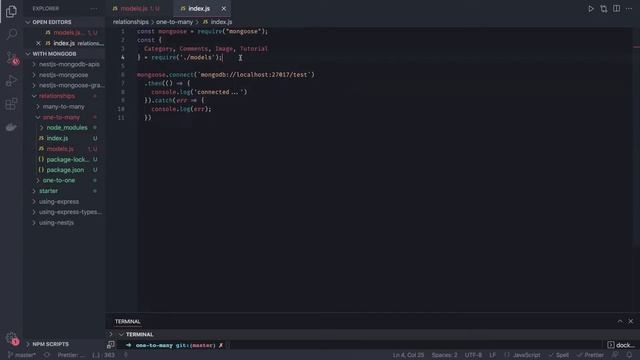640x360 pixels.
Task: Select models.js in Open Editors list
Action: [67, 33]
